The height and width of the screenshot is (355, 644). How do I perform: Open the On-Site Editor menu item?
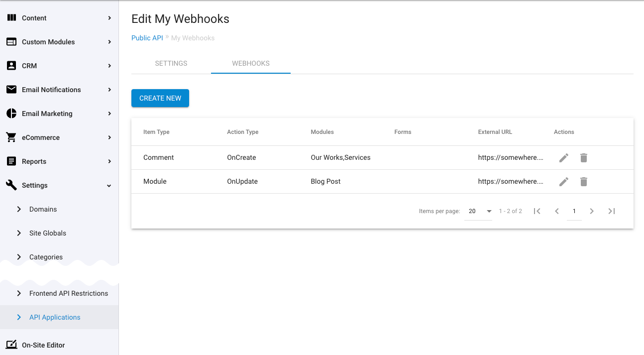[43, 345]
